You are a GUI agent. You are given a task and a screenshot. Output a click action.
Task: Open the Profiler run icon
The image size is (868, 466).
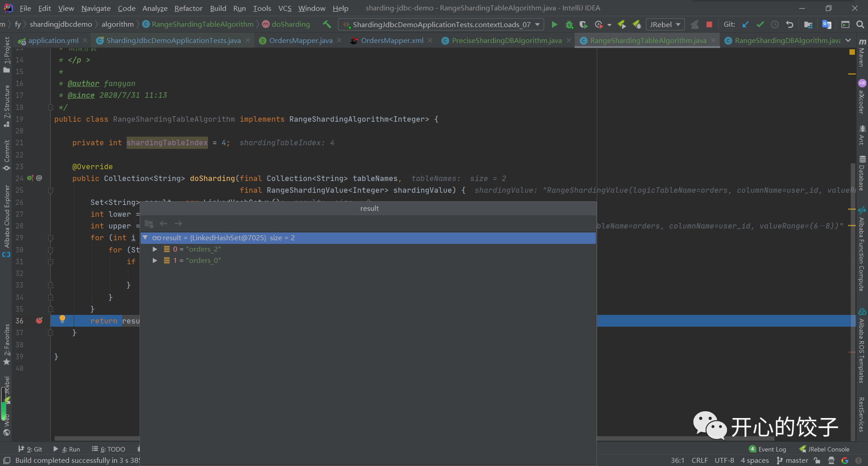[599, 24]
